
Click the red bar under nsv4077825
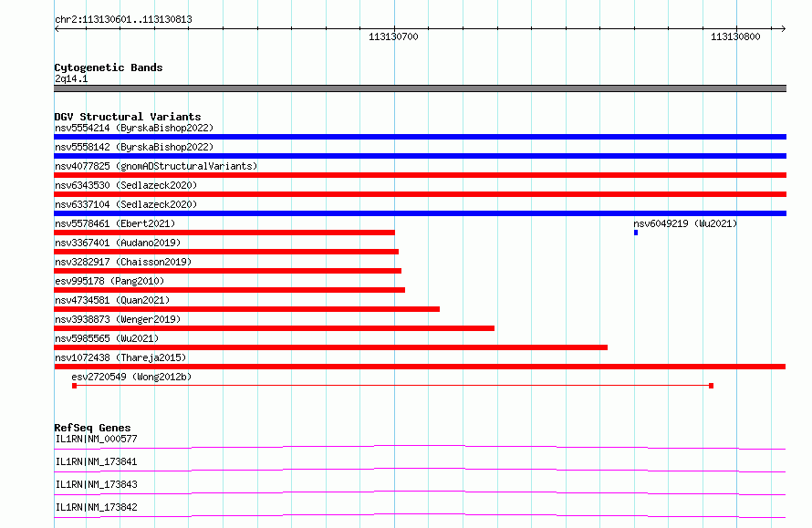tap(420, 175)
